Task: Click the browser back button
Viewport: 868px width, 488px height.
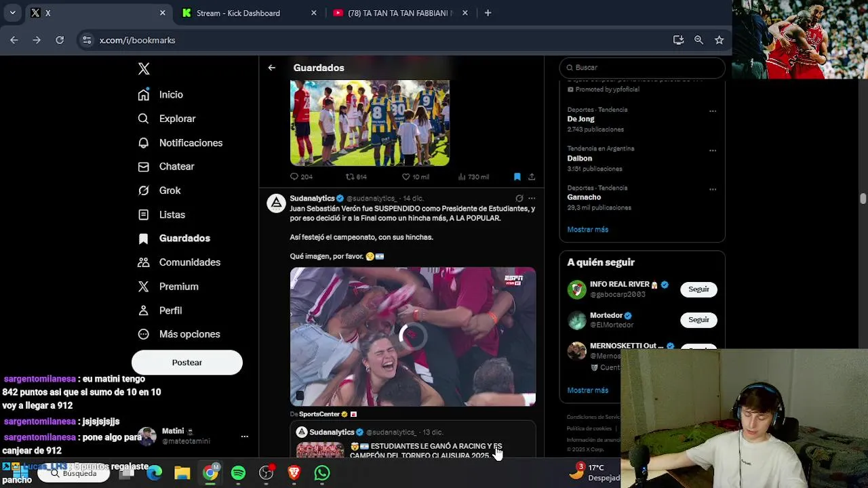Action: 14,40
